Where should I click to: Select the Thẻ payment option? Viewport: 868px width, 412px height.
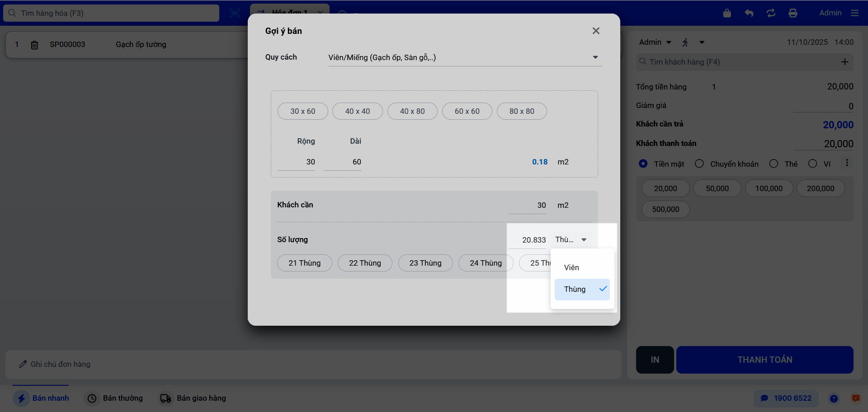pyautogui.click(x=774, y=164)
